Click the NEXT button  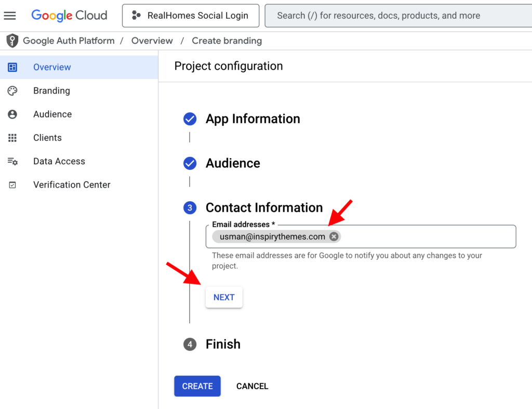coord(224,297)
